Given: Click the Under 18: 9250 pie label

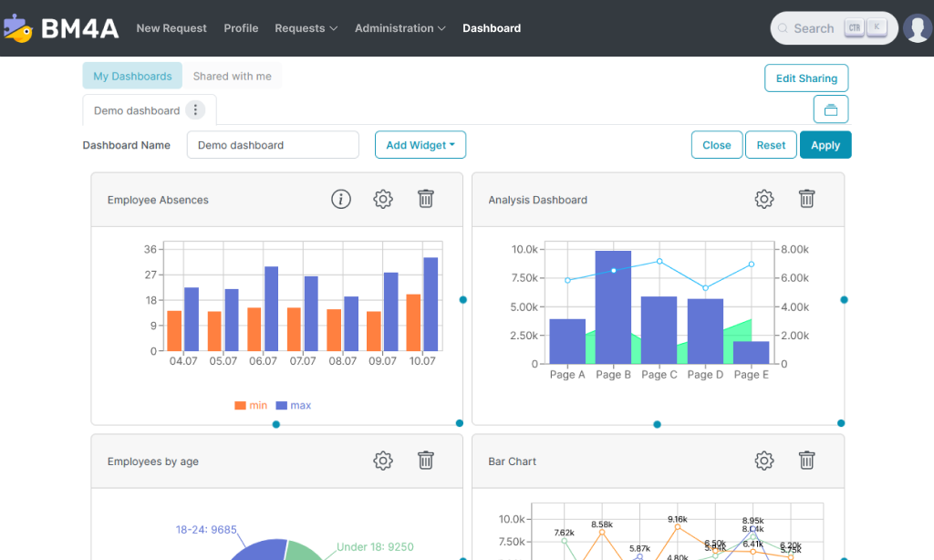Looking at the screenshot, I should [375, 547].
